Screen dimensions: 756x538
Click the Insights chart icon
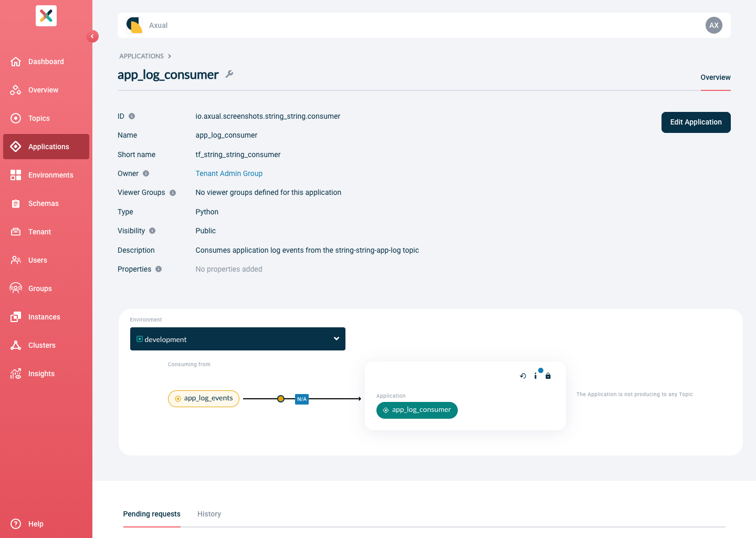point(16,374)
